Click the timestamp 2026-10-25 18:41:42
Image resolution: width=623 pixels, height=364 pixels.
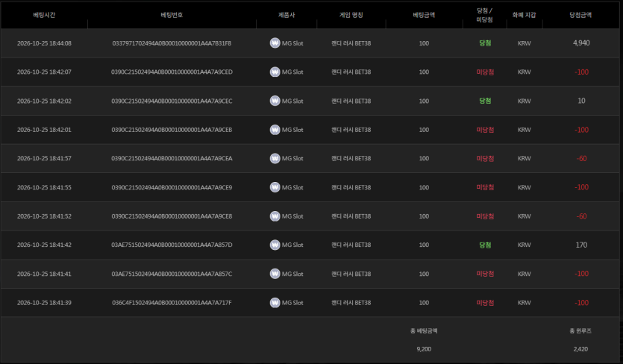pyautogui.click(x=44, y=245)
